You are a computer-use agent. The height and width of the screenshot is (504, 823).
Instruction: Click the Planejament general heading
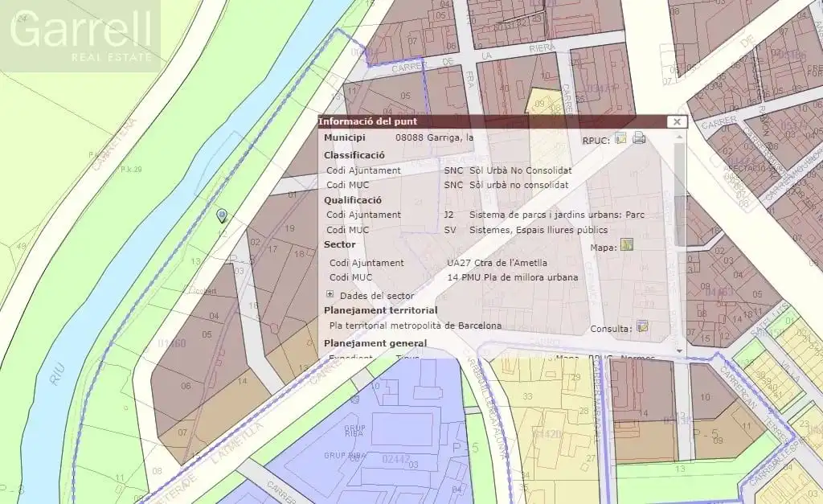coord(375,343)
